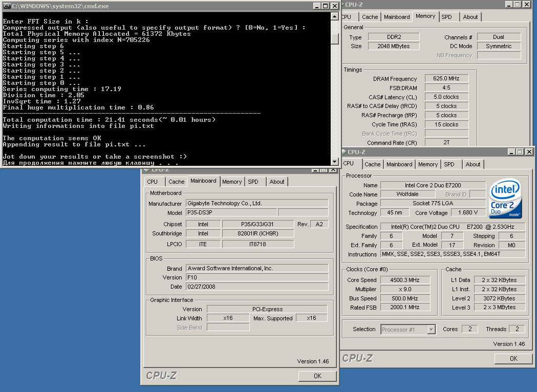
Task: Switch to Cache tab in the mainboard CPU-Z window
Action: pos(176,182)
